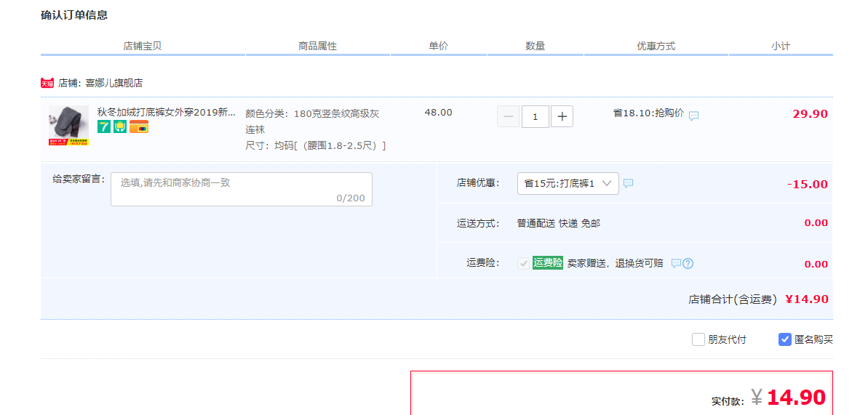Screen dimensions: 868x415
Task: Increase quantity with the plus button
Action: coord(562,117)
